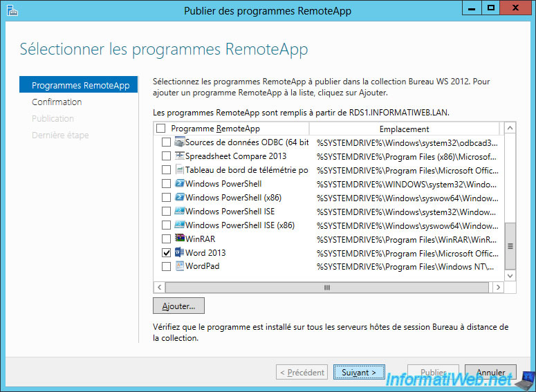Click the Windows PowerShell ISE icon
536x392 pixels.
180,212
